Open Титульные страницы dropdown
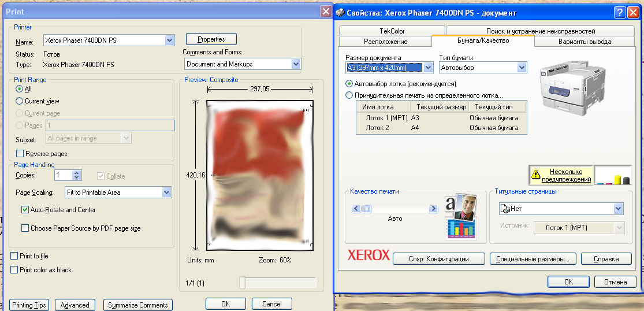 tap(619, 209)
